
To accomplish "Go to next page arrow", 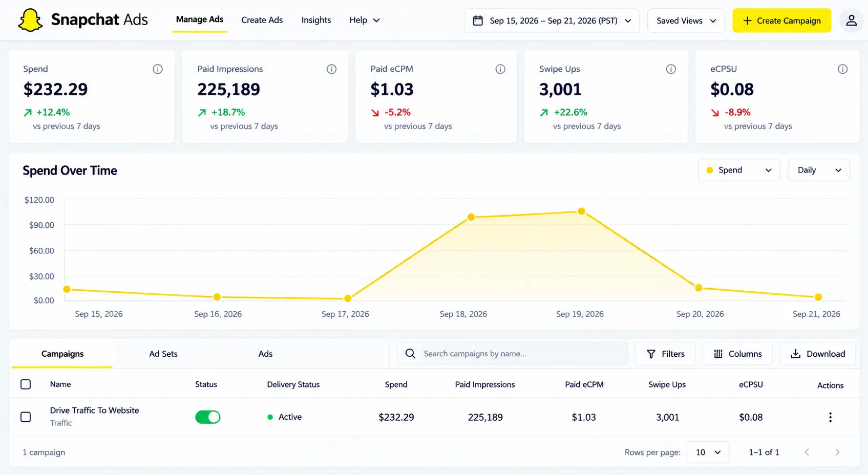I will point(837,452).
